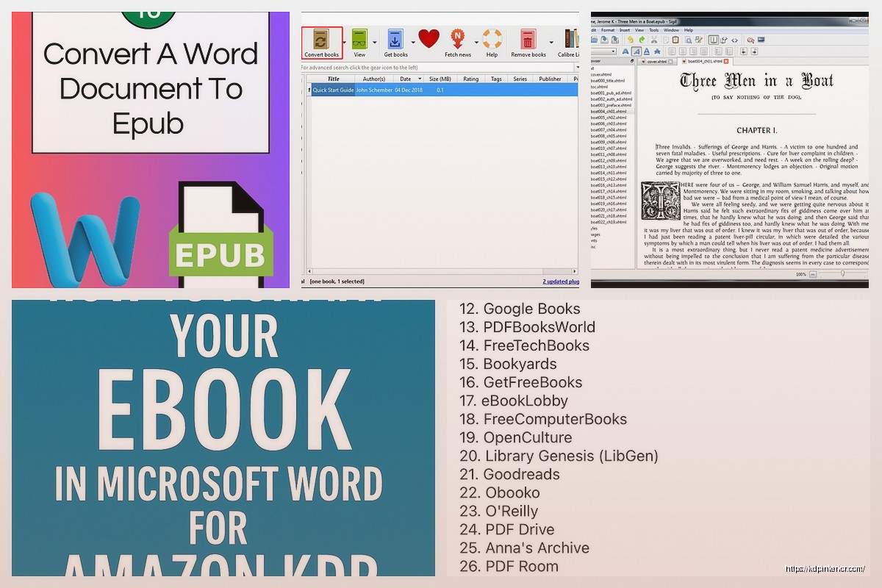Open the green View book icon
The width and height of the screenshot is (882, 588).
coord(359,42)
